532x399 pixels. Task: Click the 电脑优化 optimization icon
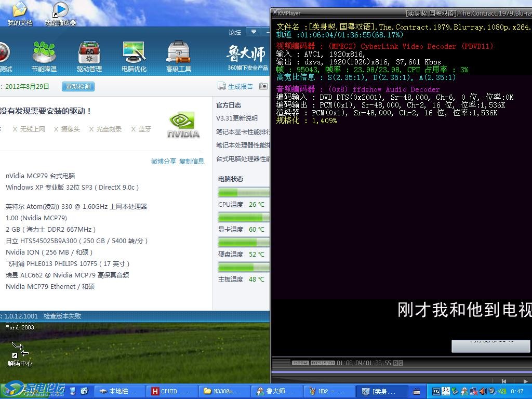coord(134,56)
